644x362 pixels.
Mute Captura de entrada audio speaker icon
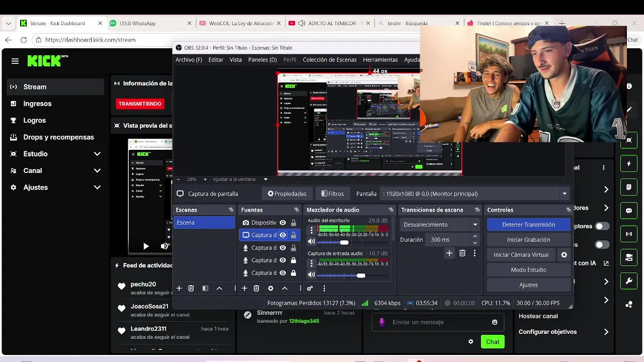pos(311,275)
